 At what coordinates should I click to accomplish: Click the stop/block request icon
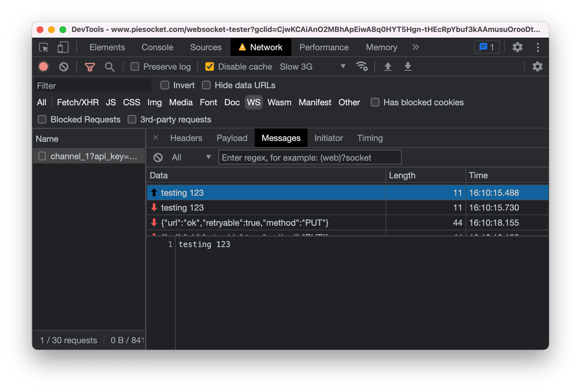(x=65, y=66)
